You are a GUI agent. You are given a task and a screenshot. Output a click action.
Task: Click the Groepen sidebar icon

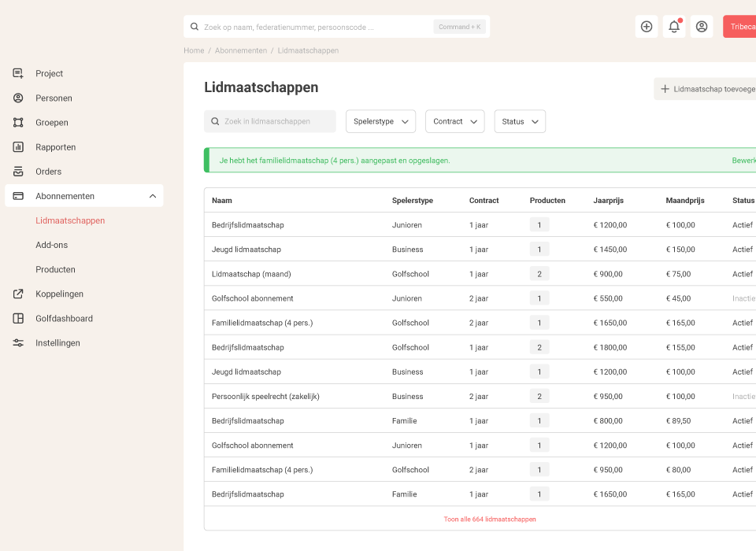pyautogui.click(x=18, y=123)
